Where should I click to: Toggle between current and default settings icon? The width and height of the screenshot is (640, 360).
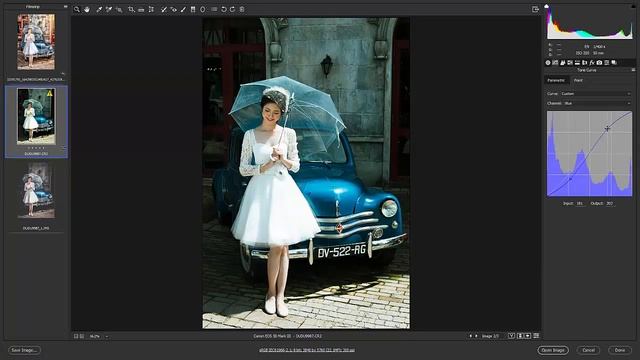pos(536,336)
